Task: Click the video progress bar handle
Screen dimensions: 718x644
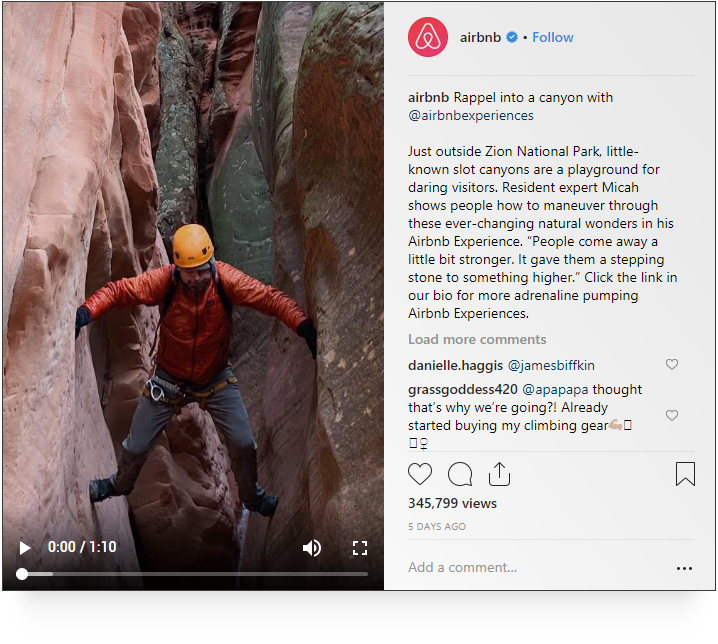Action: [22, 574]
